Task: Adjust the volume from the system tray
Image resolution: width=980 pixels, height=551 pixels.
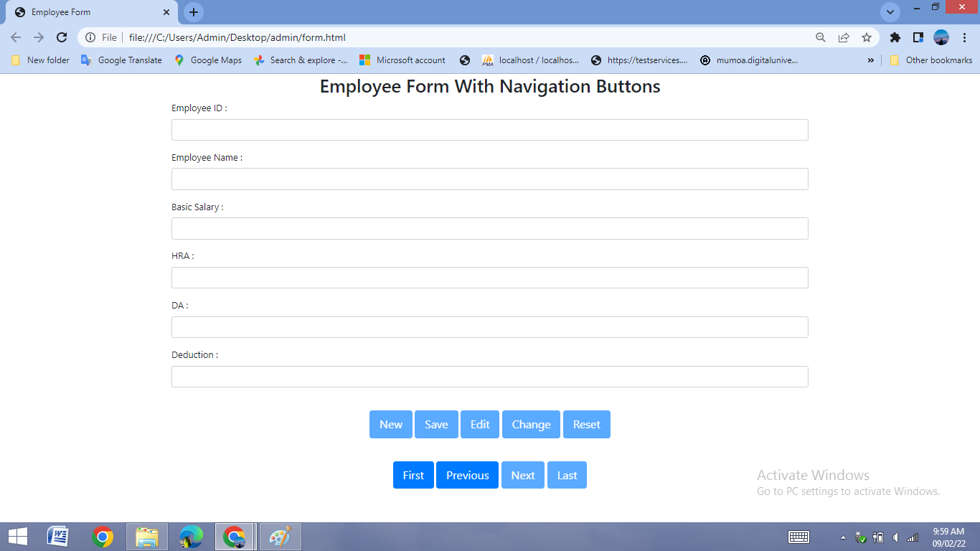Action: (x=895, y=536)
